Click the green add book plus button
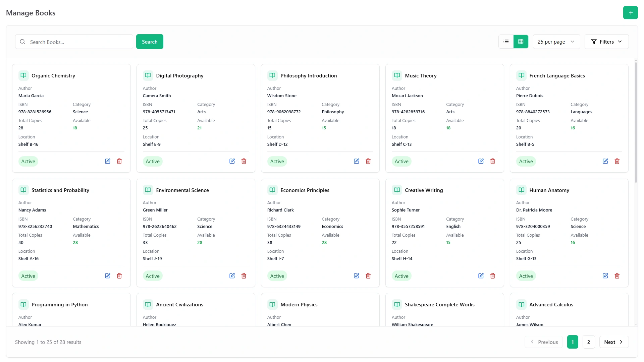The height and width of the screenshot is (362, 644). pos(630,13)
